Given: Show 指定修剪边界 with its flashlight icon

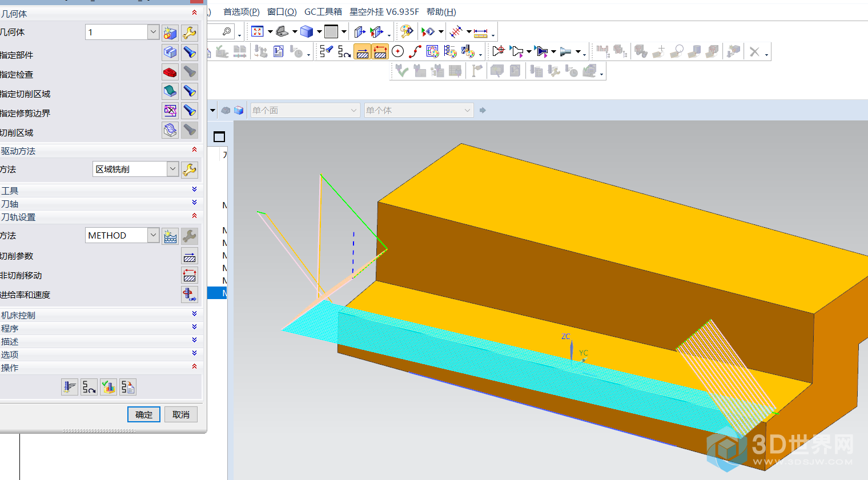Looking at the screenshot, I should pyautogui.click(x=190, y=111).
